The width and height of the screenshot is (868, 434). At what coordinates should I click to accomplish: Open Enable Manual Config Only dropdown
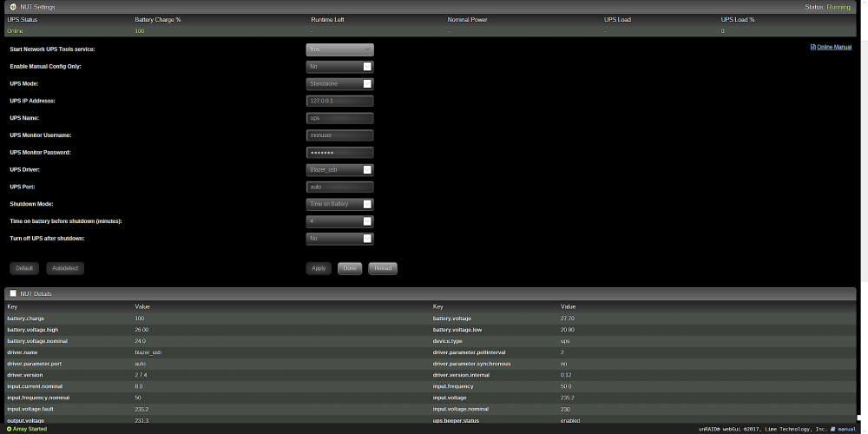[x=340, y=67]
